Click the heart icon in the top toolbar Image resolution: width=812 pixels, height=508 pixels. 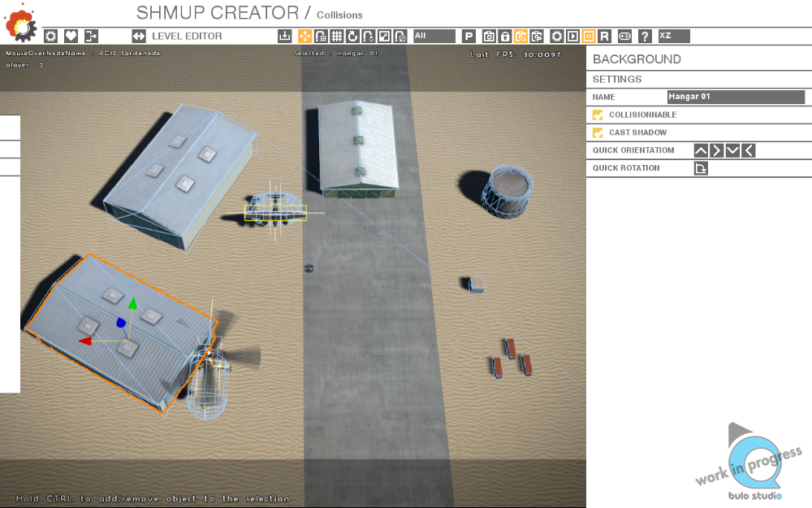point(71,36)
